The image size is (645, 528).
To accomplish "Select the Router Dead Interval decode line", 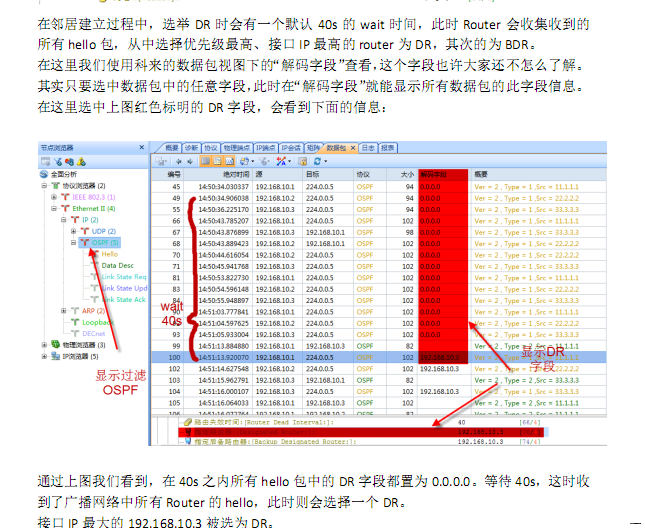I will point(361,422).
